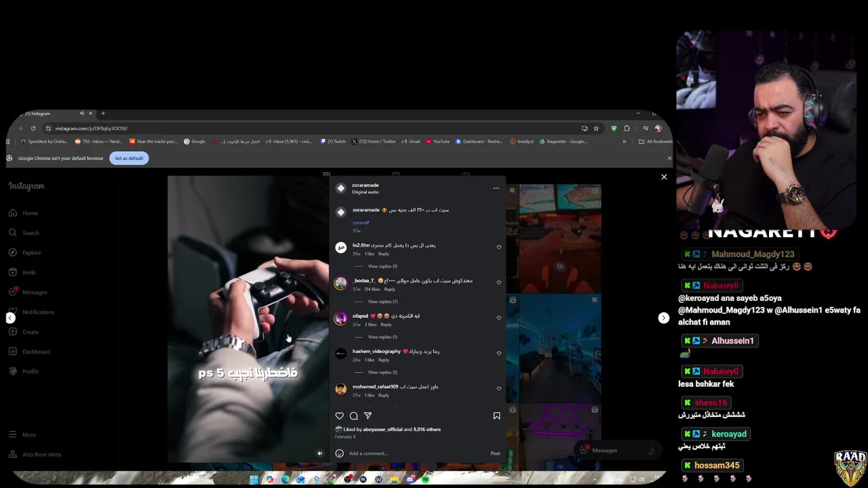
Task: Open Also from Meta in the sidebar
Action: click(35, 454)
